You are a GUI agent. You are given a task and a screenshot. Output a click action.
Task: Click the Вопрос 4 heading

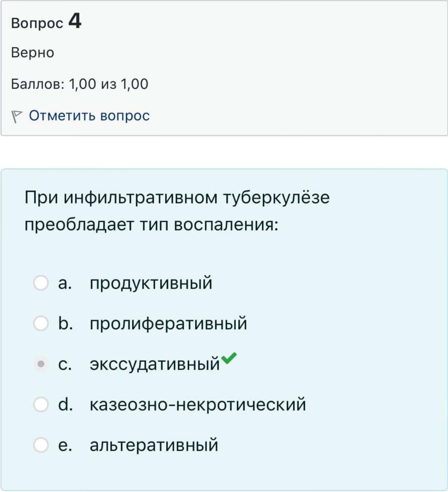[x=46, y=22]
